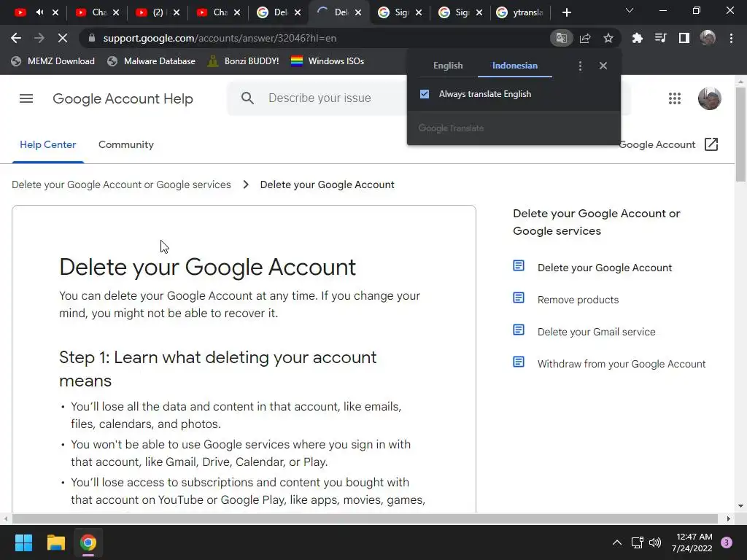Switch to the Community tab

(125, 145)
